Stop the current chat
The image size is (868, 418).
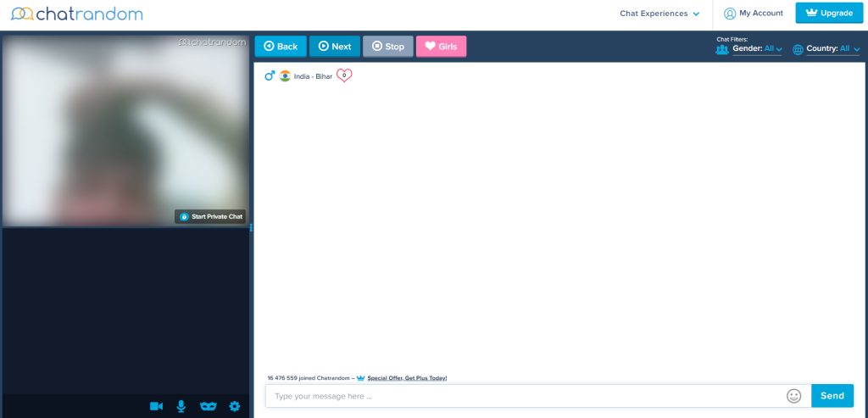click(x=388, y=47)
